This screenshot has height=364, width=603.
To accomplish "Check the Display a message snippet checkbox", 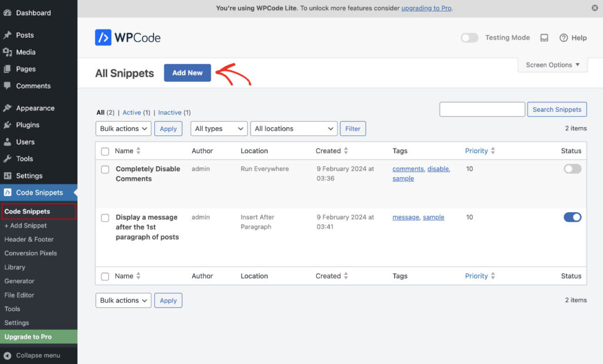I will pos(105,218).
